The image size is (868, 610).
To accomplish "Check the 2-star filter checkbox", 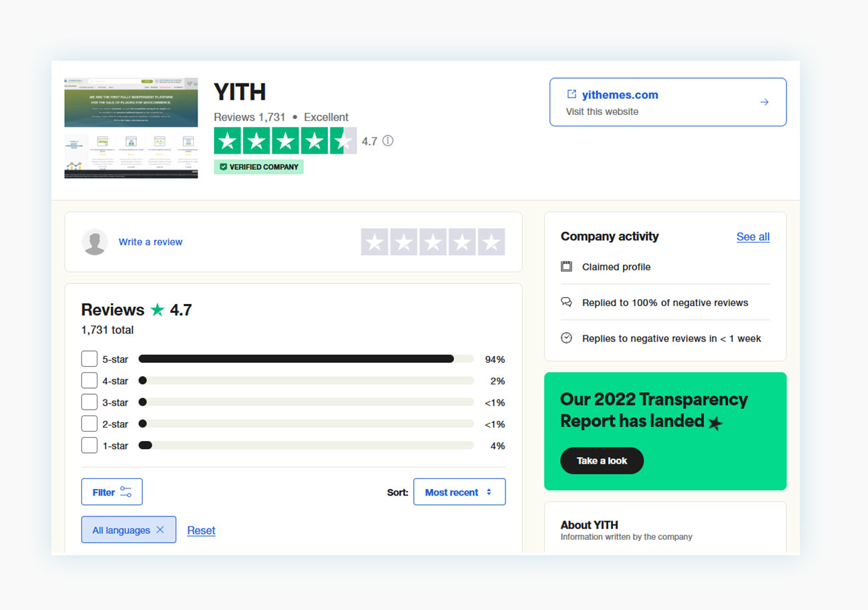I will tap(89, 424).
